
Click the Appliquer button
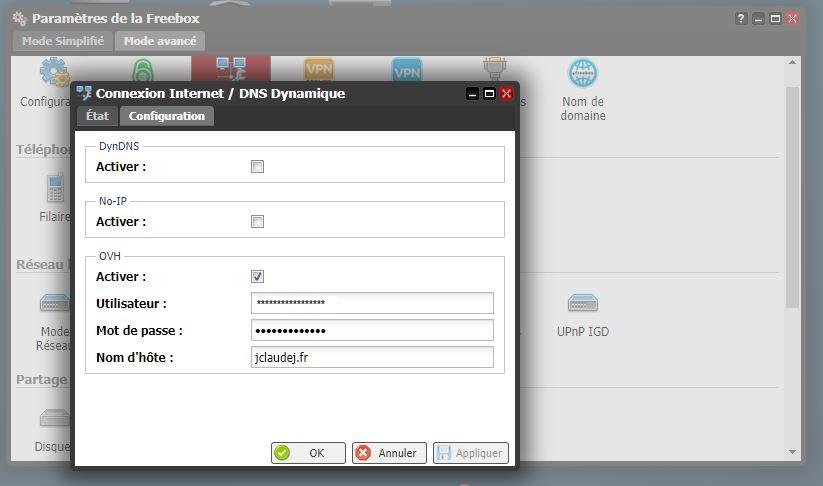(x=470, y=453)
